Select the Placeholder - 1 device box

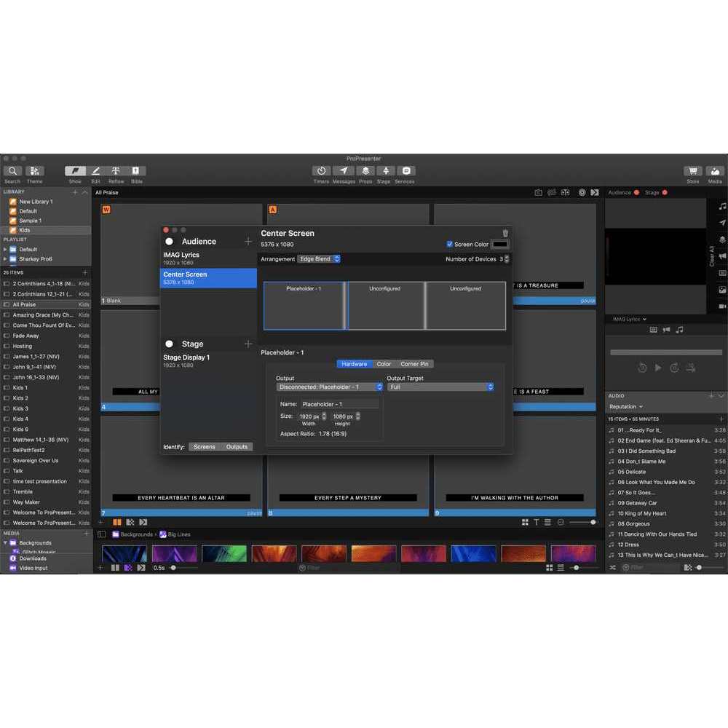(304, 306)
